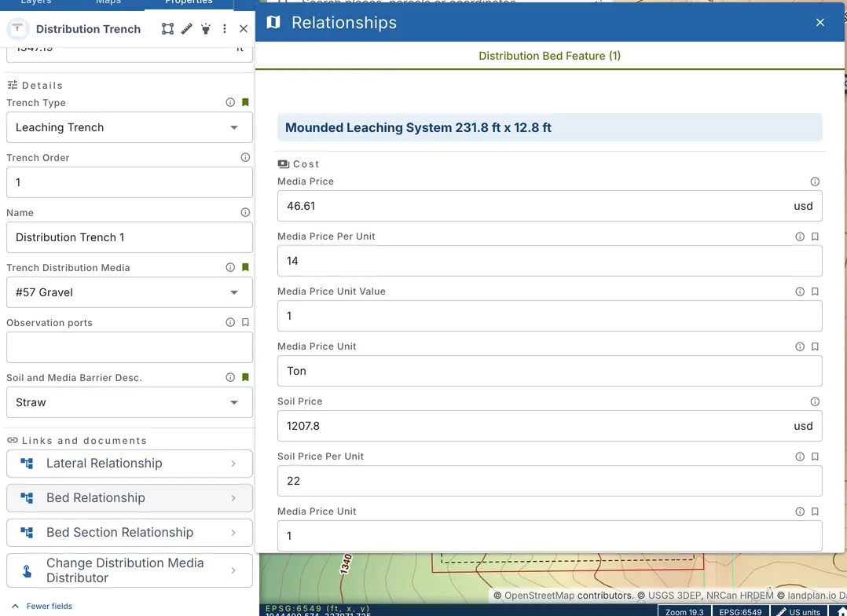Image resolution: width=847 pixels, height=616 pixels.
Task: Toggle the bookmark on Trench Type
Action: tap(245, 102)
